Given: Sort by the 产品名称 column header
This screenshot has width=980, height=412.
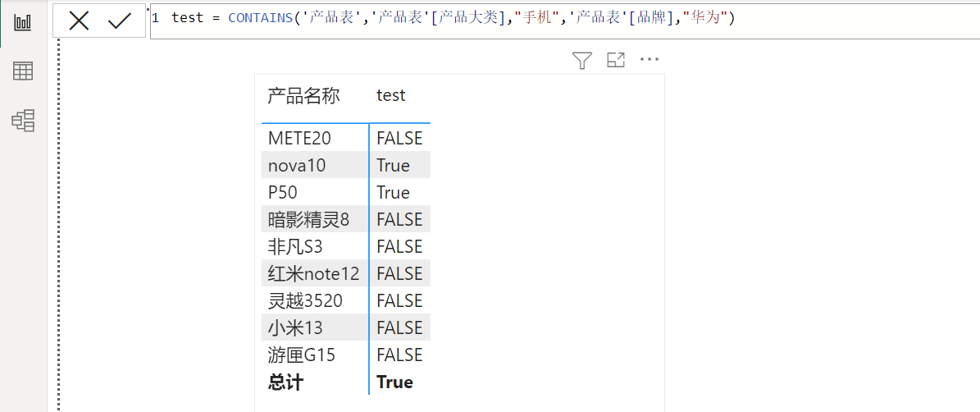Looking at the screenshot, I should coord(303,96).
